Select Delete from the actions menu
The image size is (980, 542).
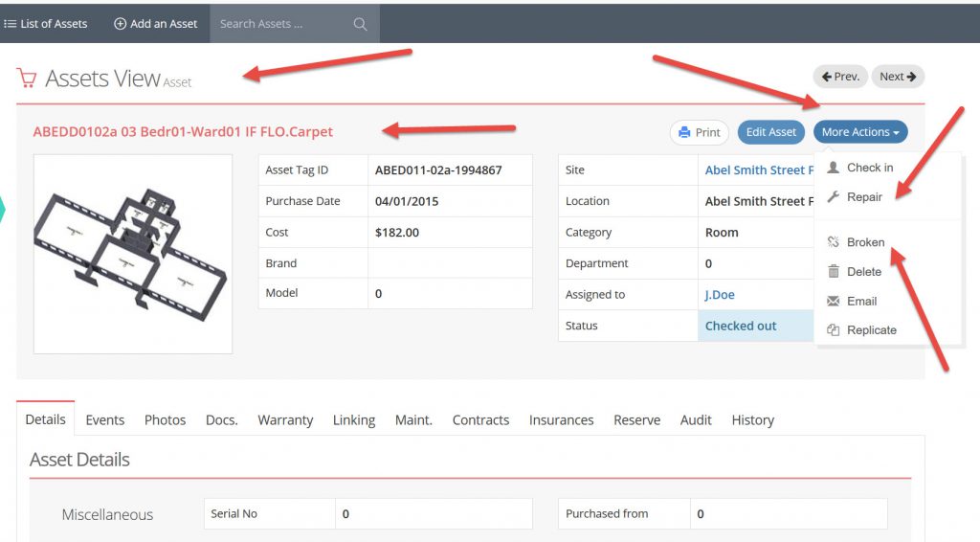point(863,272)
